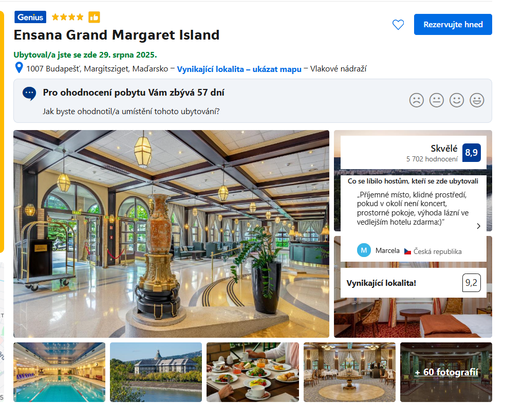Click the Genius badge
The image size is (523, 420).
pyautogui.click(x=30, y=17)
